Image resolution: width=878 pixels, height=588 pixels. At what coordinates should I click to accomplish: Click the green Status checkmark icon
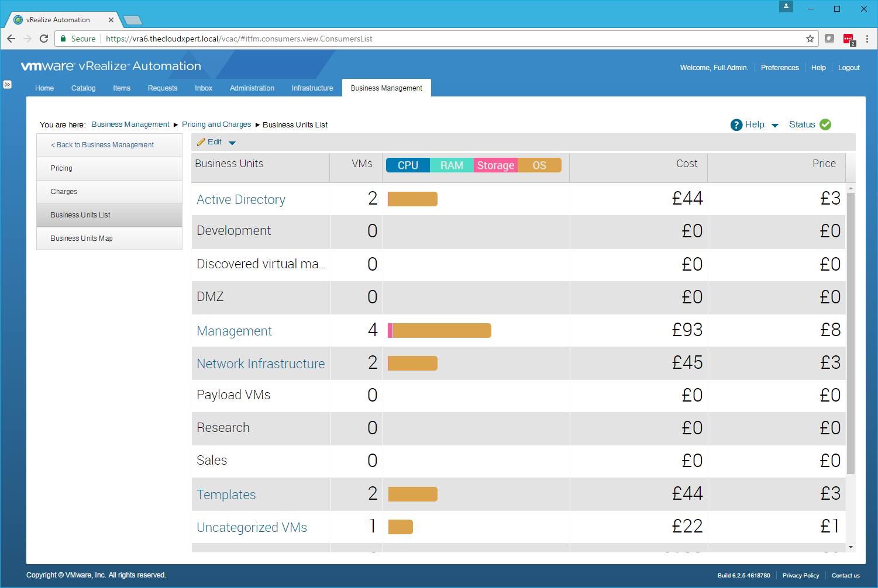pyautogui.click(x=825, y=124)
